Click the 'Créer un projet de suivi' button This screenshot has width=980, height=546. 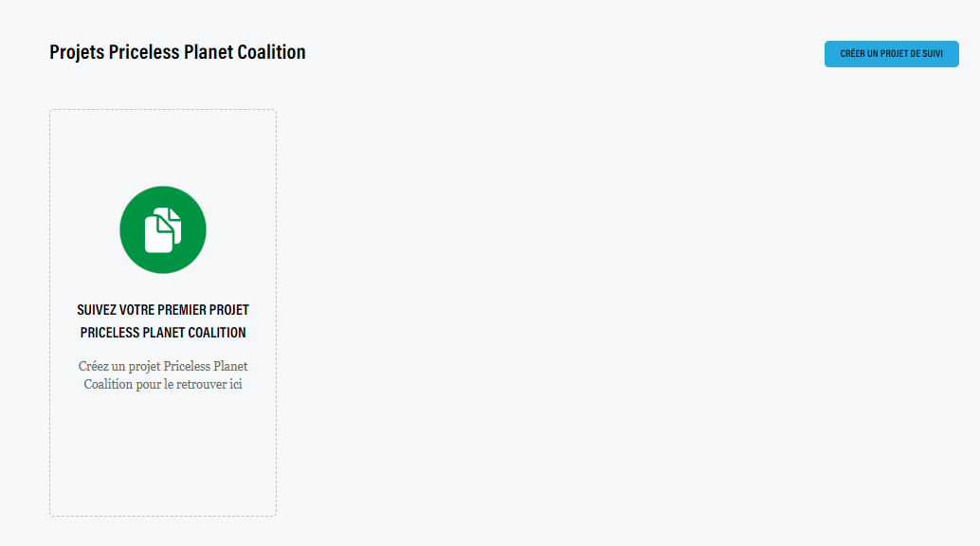pyautogui.click(x=891, y=54)
